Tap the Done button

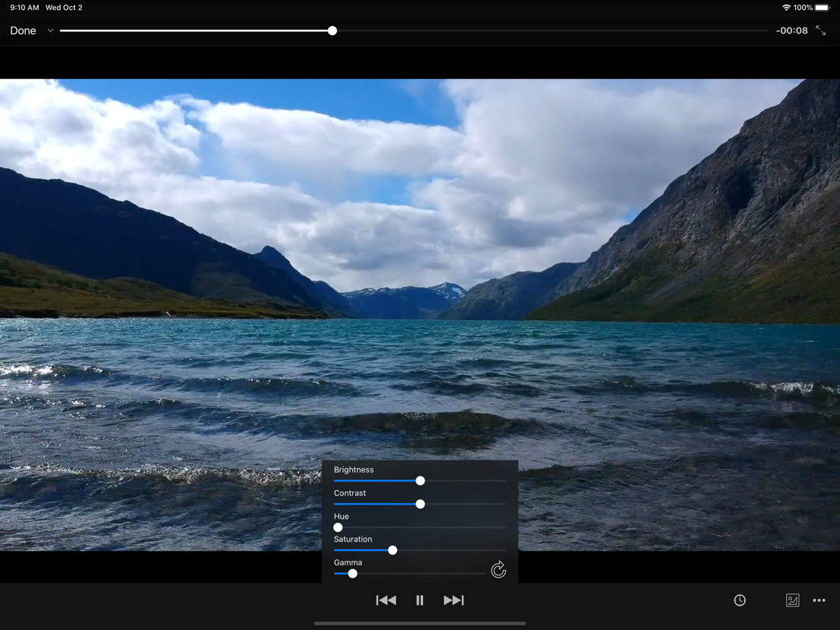pos(23,30)
